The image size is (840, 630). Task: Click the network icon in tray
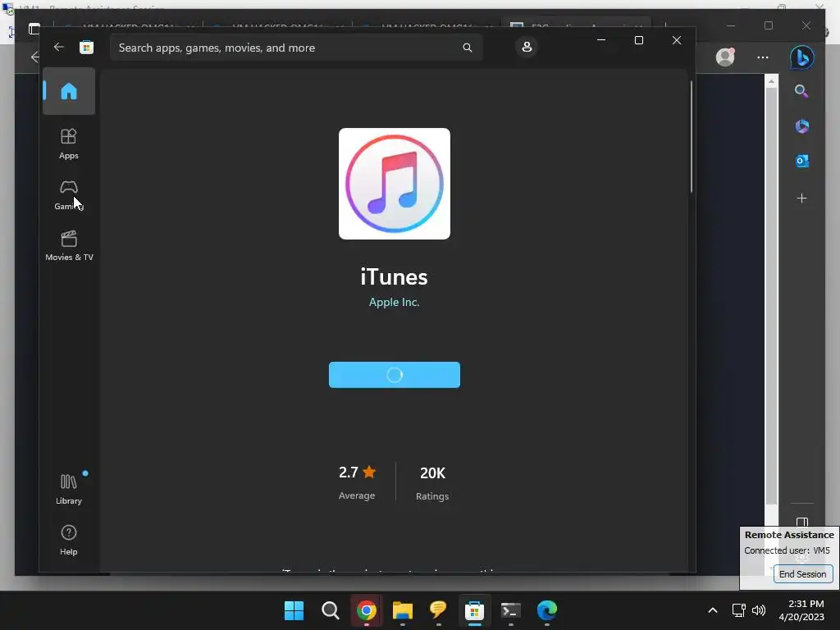(739, 610)
